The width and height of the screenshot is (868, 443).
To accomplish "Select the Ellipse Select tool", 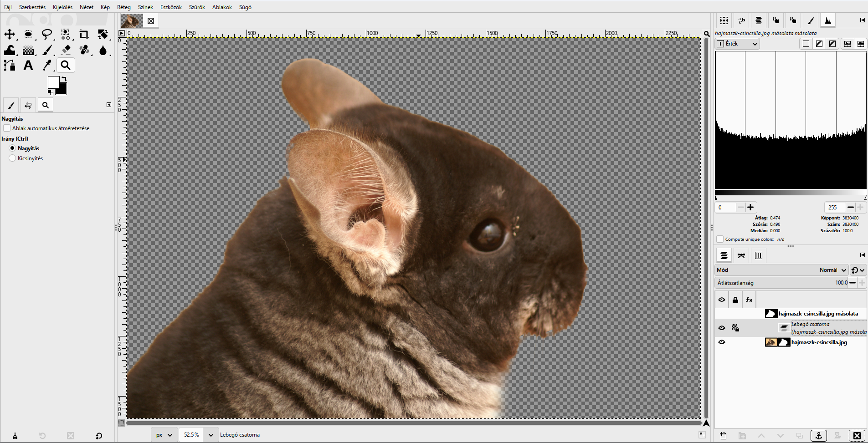I will [x=28, y=34].
